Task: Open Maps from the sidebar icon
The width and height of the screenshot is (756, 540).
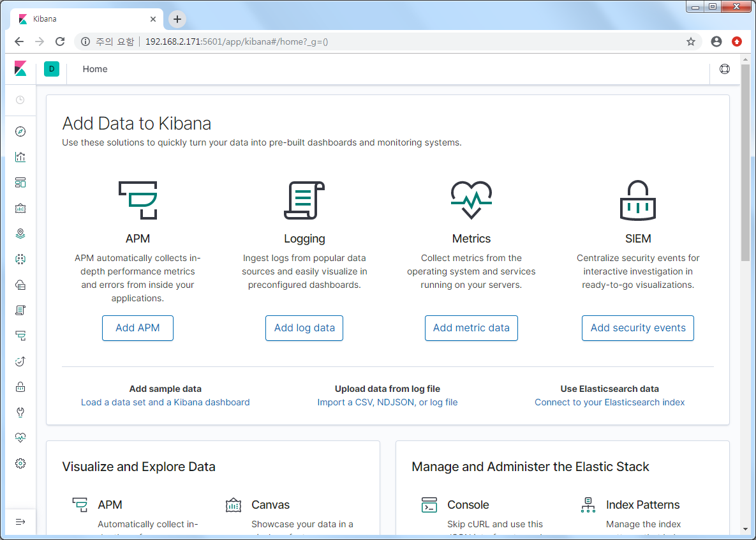Action: pyautogui.click(x=20, y=234)
